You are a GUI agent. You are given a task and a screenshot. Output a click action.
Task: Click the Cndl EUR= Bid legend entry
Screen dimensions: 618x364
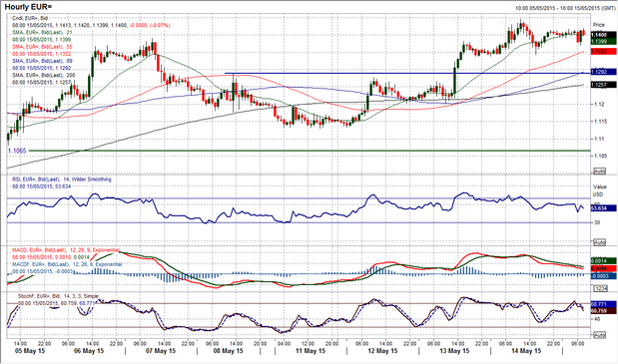pyautogui.click(x=30, y=19)
